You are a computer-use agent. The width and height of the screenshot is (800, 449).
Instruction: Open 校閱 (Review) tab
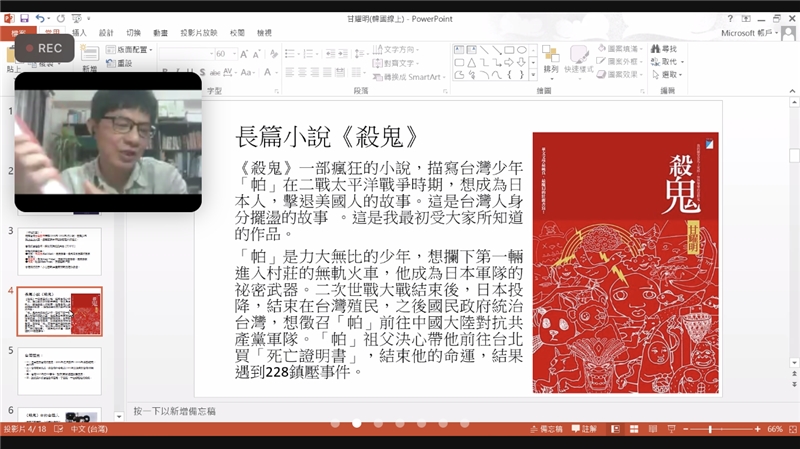(237, 33)
